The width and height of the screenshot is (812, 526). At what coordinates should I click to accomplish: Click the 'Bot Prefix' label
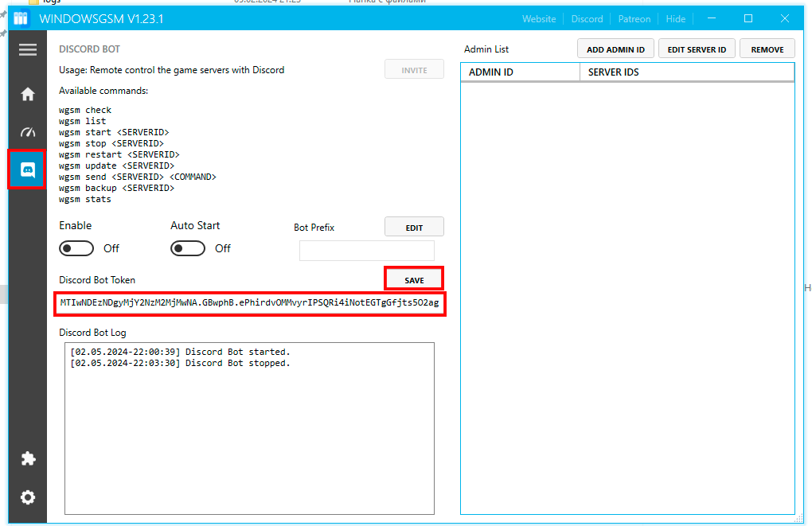click(x=314, y=228)
